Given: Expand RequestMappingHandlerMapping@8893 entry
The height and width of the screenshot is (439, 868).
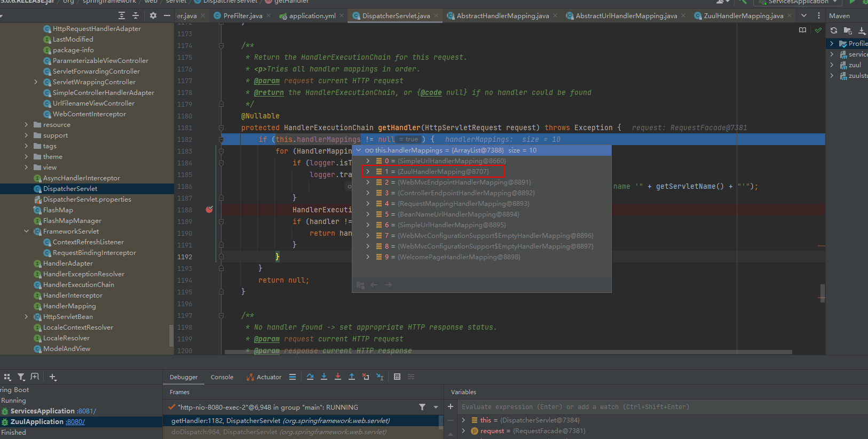Looking at the screenshot, I should tap(368, 203).
